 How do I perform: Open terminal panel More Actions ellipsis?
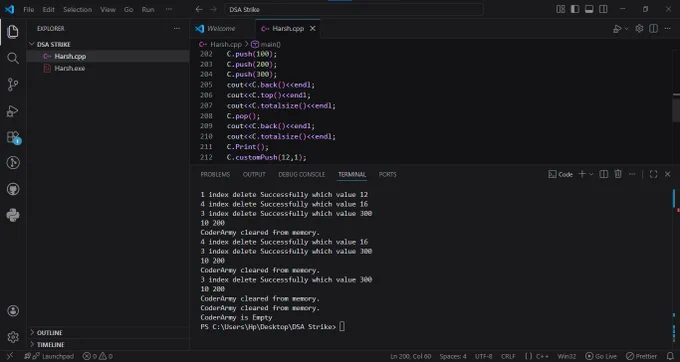point(632,174)
